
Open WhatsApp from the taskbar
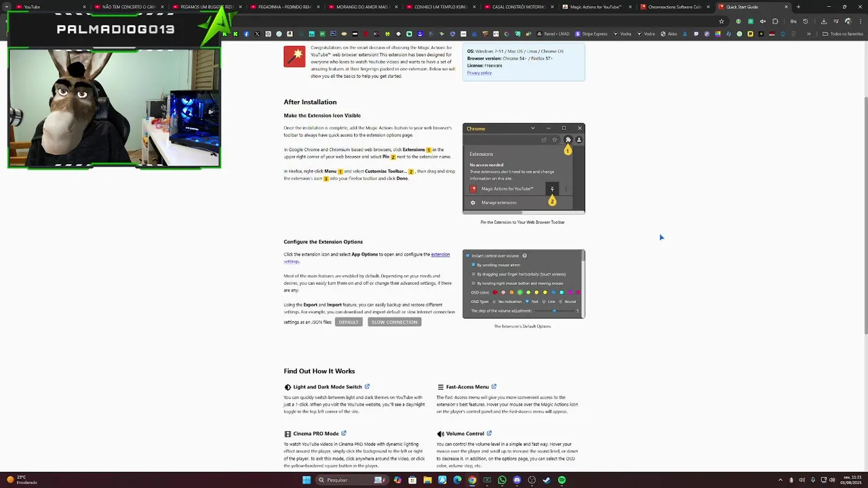pos(502,480)
